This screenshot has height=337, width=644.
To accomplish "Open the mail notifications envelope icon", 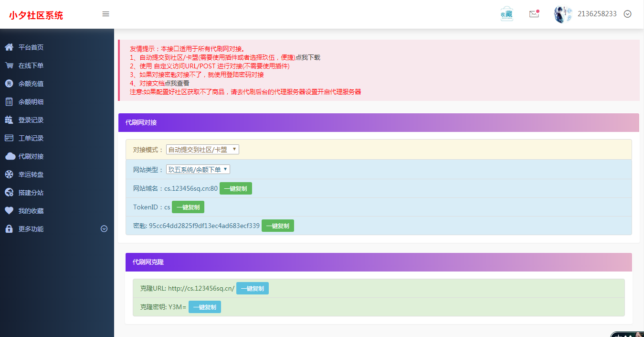I will pyautogui.click(x=534, y=14).
